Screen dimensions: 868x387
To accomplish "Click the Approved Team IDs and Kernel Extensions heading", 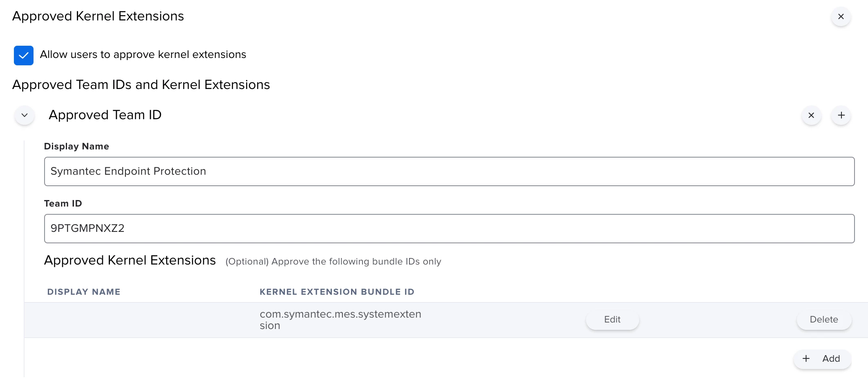I will (141, 85).
